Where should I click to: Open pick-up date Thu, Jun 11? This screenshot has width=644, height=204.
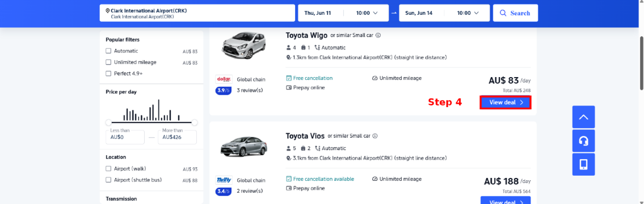318,13
